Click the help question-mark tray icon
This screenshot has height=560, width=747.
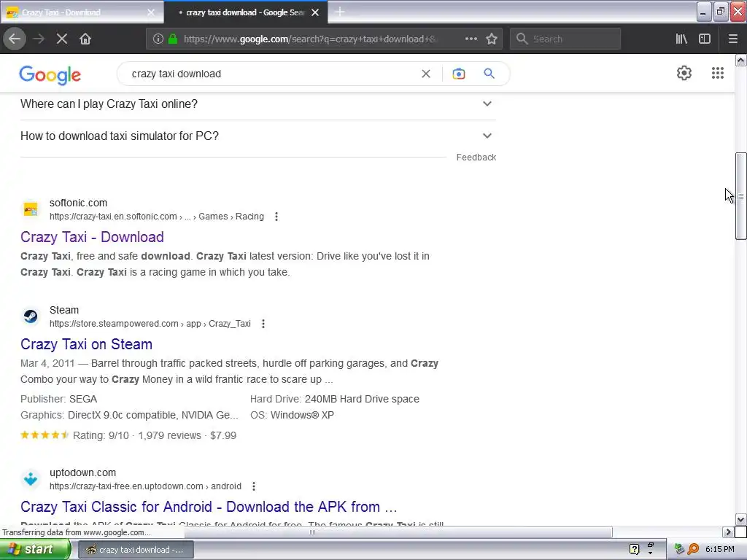[x=634, y=550]
